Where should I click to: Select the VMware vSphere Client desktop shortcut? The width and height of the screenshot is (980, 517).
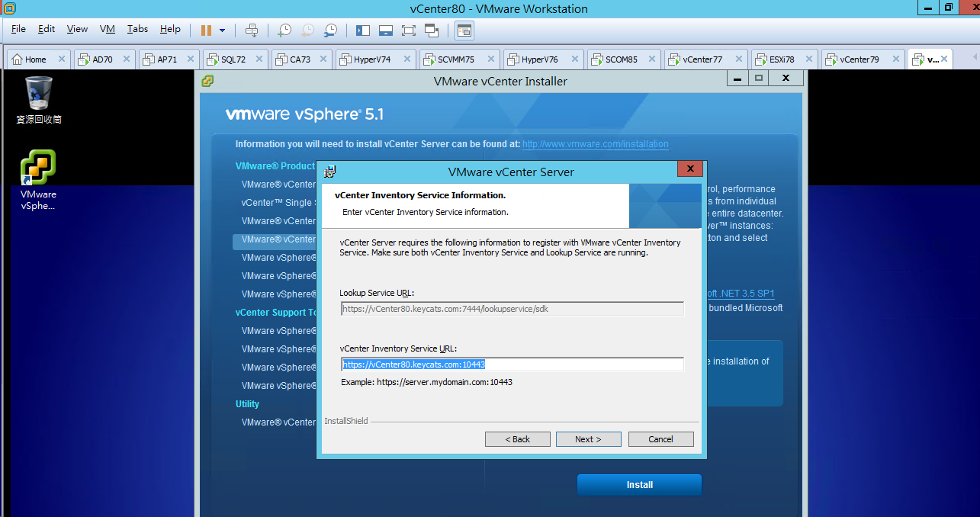(39, 180)
